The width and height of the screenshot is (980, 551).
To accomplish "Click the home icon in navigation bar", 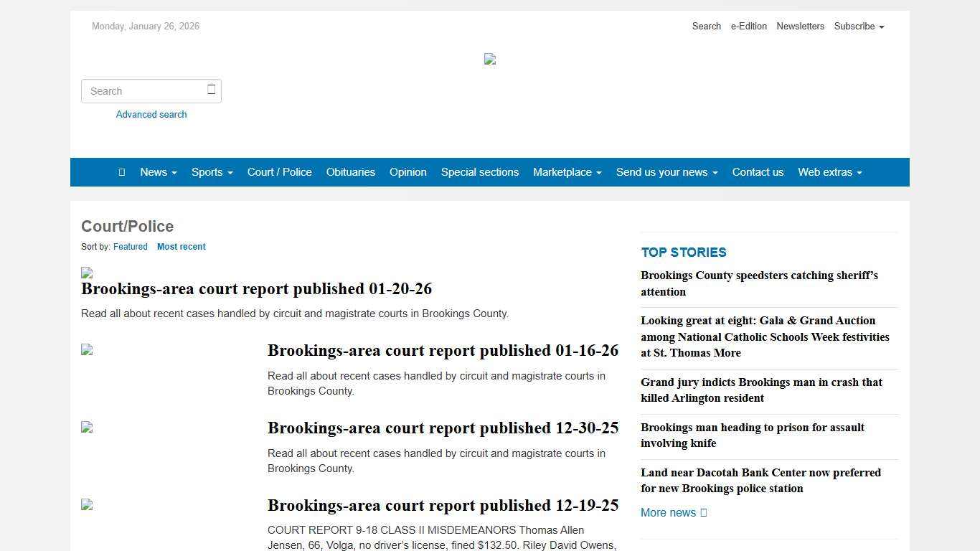I will pyautogui.click(x=121, y=172).
